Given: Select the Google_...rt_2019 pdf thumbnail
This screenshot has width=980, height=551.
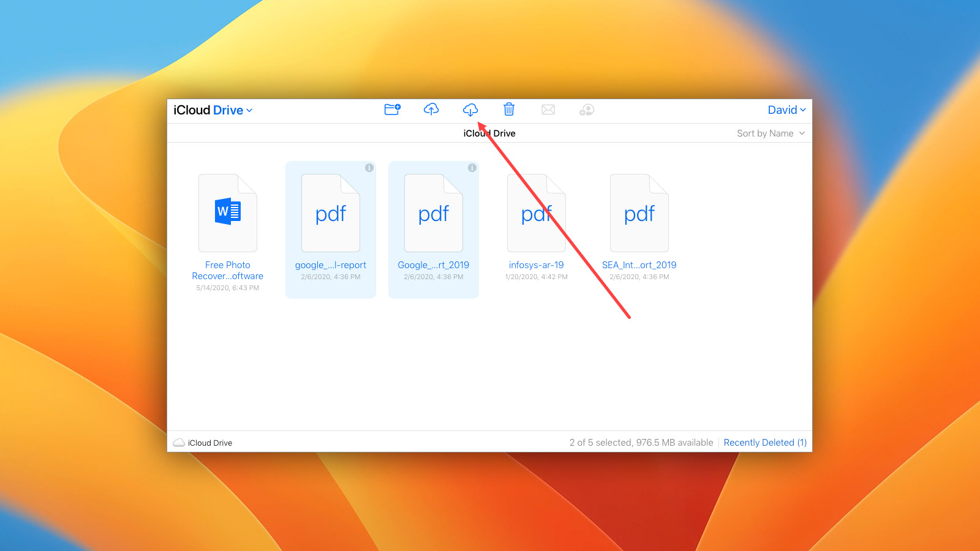Looking at the screenshot, I should (434, 212).
